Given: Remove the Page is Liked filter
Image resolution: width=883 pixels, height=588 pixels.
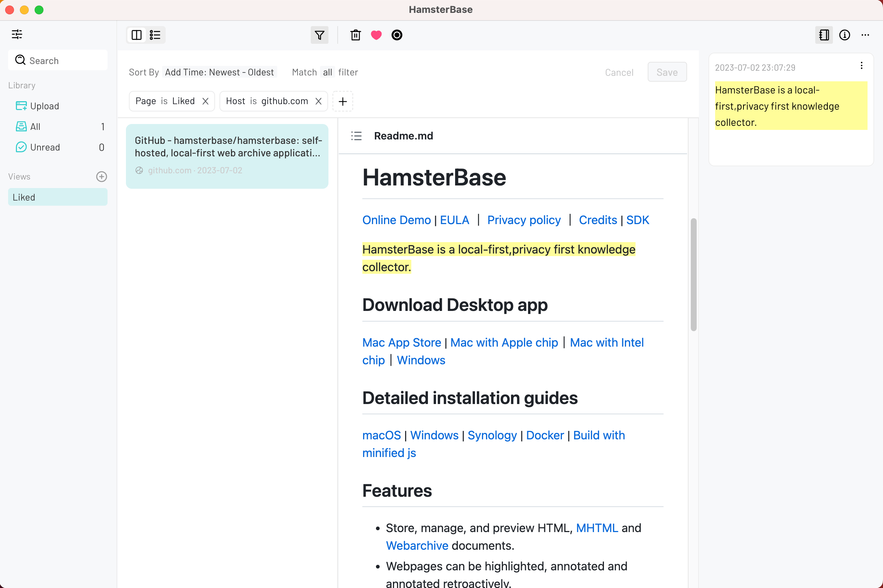Looking at the screenshot, I should pos(205,101).
